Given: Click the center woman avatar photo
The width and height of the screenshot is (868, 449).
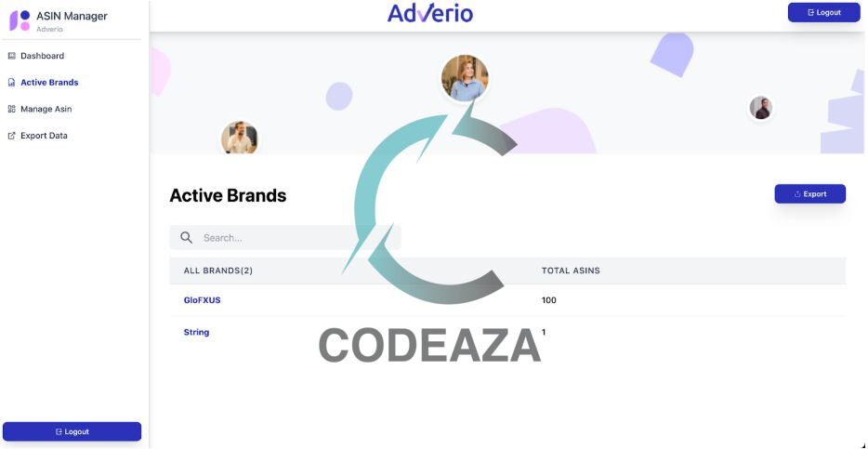Looking at the screenshot, I should pos(465,78).
